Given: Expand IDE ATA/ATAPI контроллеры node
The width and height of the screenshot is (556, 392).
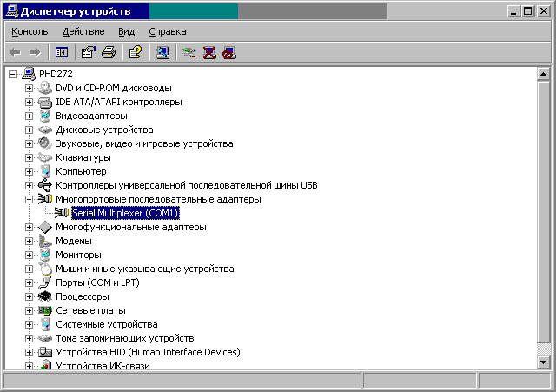Looking at the screenshot, I should (x=29, y=102).
